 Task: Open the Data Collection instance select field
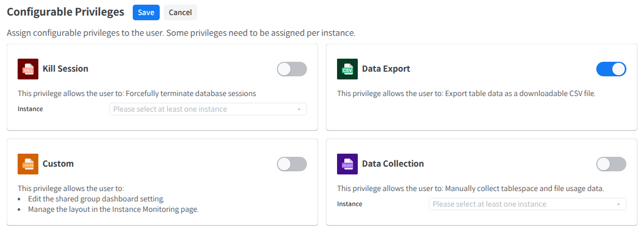(522, 204)
